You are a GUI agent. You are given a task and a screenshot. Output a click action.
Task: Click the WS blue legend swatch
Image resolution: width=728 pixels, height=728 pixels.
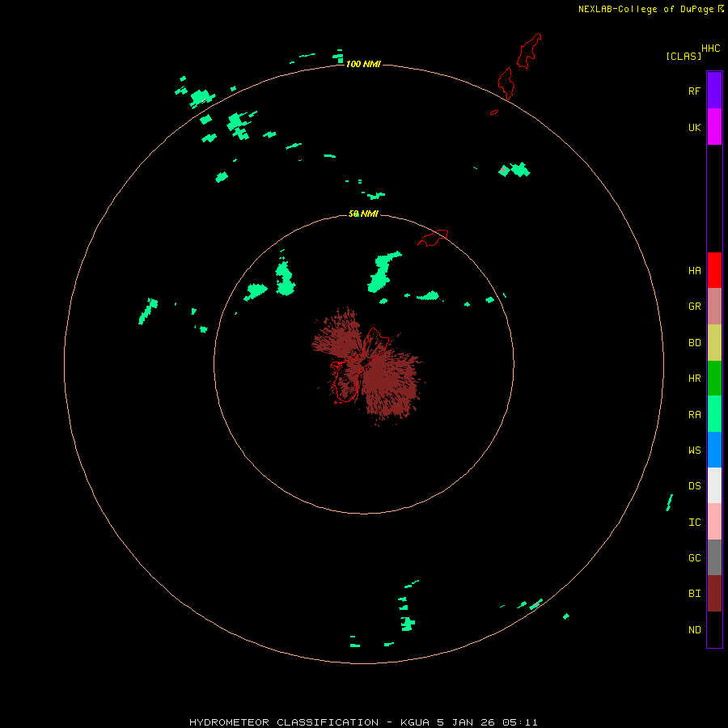tap(714, 450)
